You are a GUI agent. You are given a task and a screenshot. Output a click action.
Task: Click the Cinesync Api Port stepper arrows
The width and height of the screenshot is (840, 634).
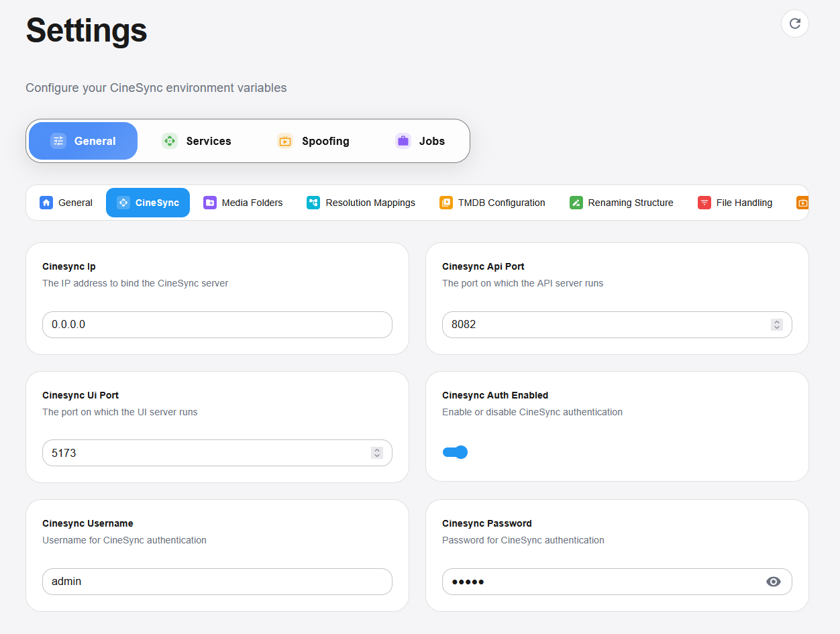(777, 325)
